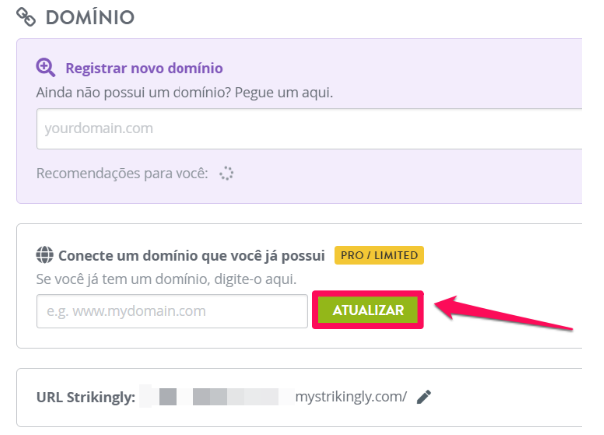Click the loading spinner next to Recomendações

click(226, 173)
